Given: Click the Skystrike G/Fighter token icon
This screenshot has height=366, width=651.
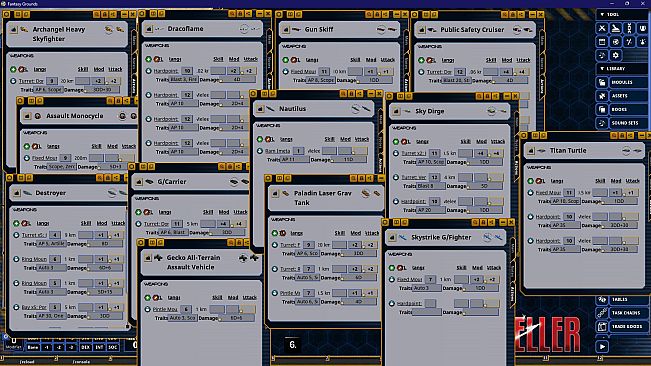Looking at the screenshot, I should (403, 238).
